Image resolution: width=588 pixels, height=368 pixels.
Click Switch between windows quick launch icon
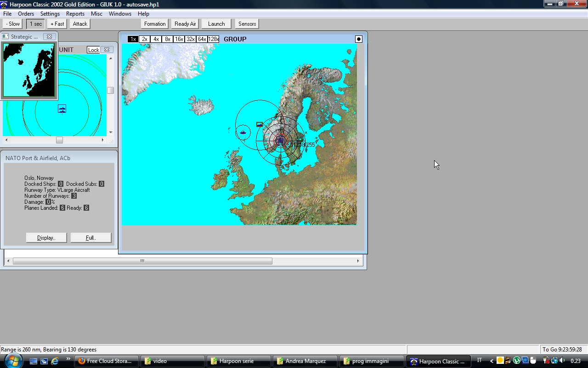pyautogui.click(x=44, y=361)
